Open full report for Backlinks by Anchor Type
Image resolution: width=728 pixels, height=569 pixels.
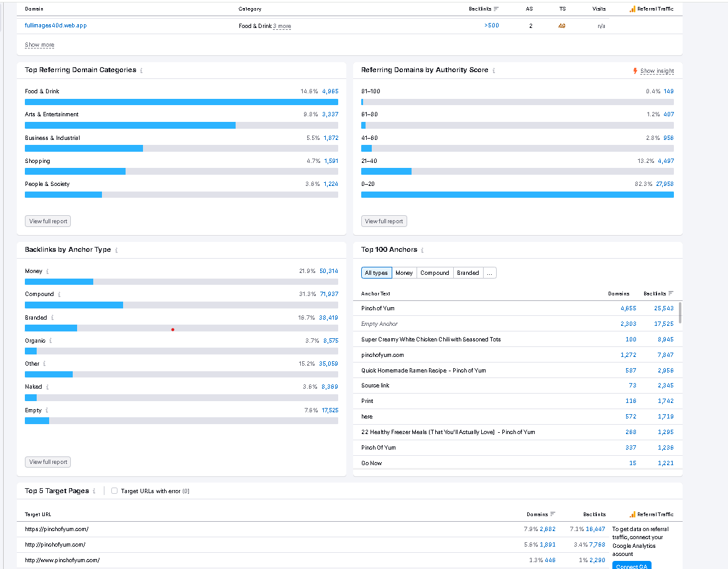(48, 462)
